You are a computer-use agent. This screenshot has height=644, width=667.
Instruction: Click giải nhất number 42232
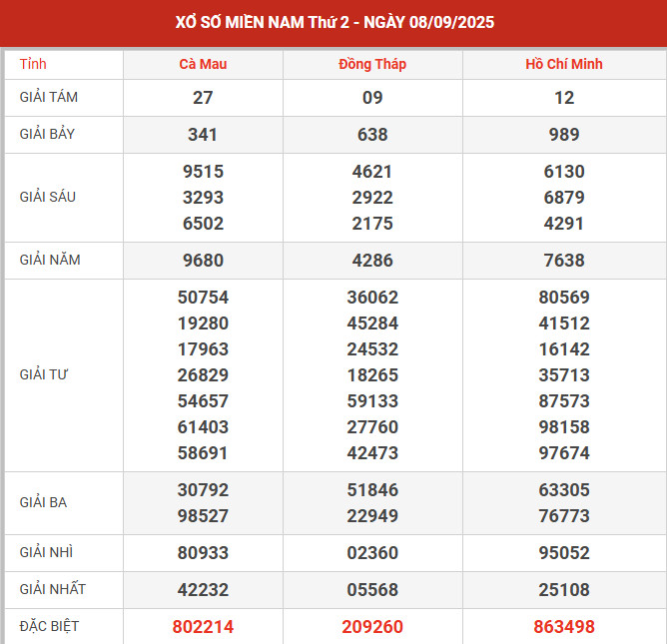[203, 590]
